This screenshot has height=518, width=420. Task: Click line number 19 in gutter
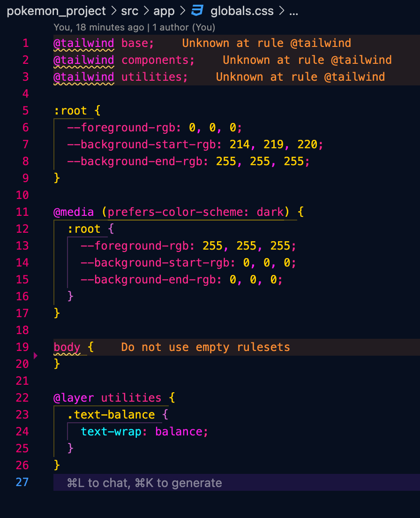pos(22,347)
